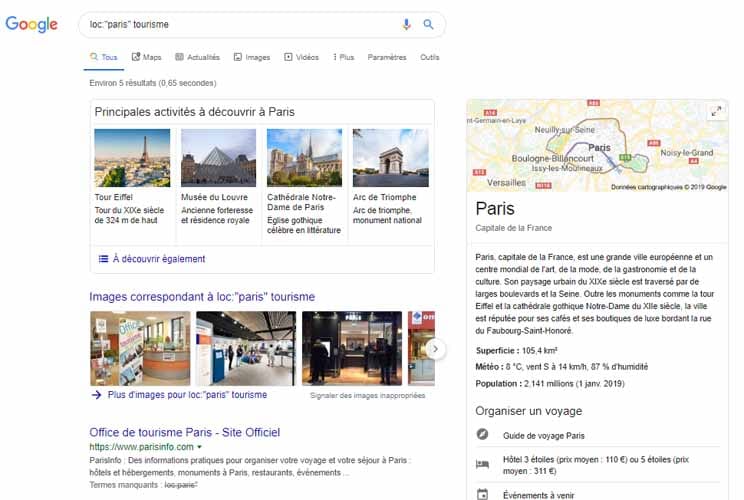Click the Météo label in knowledge panel
Screen dimensions: 744x500
point(489,367)
